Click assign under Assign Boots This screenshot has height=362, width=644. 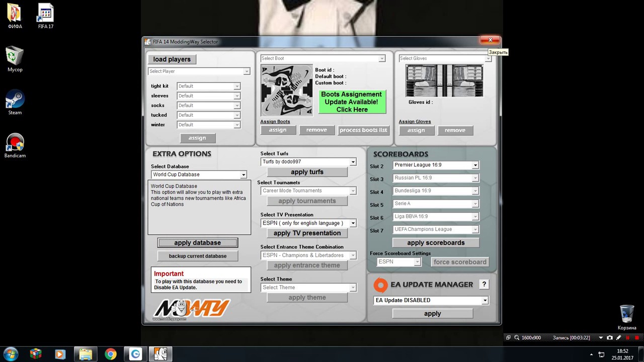coord(278,130)
